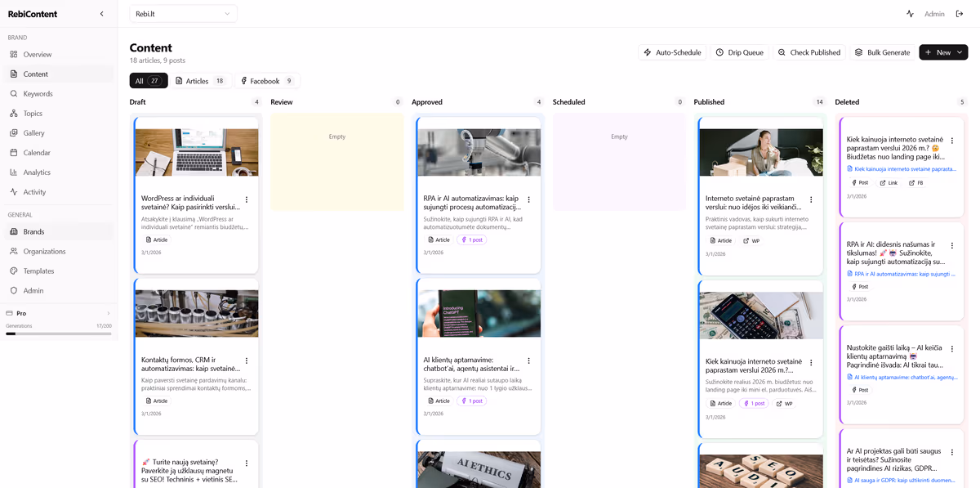The image size is (980, 488).
Task: Open Kiek kainuoja interneto svetainė article link in Deleted
Action: [904, 169]
